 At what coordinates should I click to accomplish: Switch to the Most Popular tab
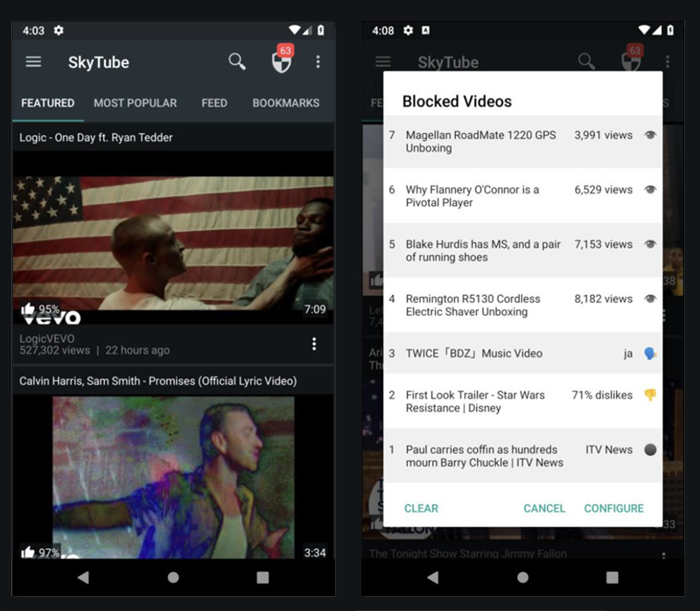(135, 103)
